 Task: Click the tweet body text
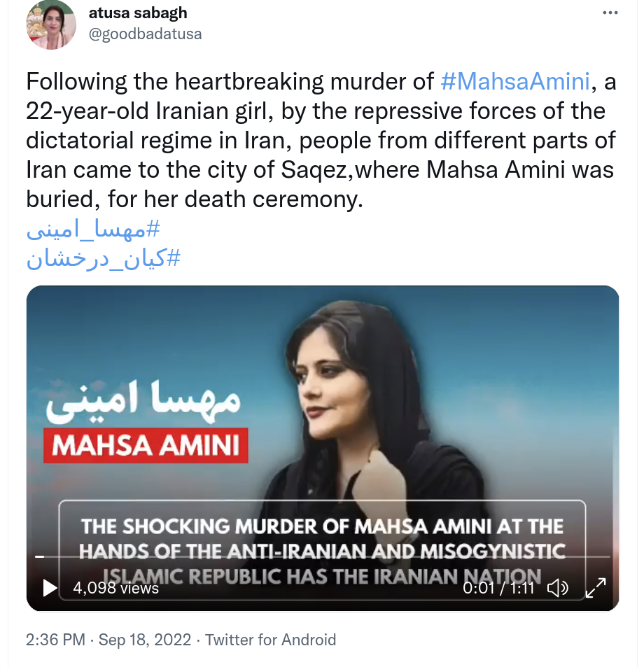(321, 141)
